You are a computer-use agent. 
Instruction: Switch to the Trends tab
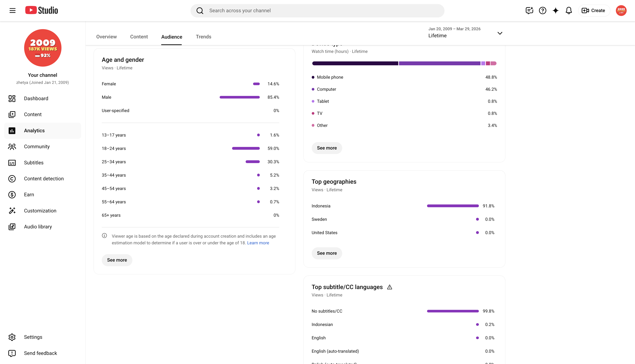pyautogui.click(x=203, y=37)
